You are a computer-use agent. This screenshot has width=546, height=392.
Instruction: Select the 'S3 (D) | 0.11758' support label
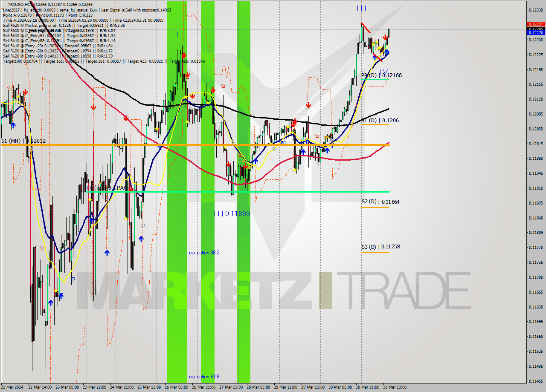[380, 247]
